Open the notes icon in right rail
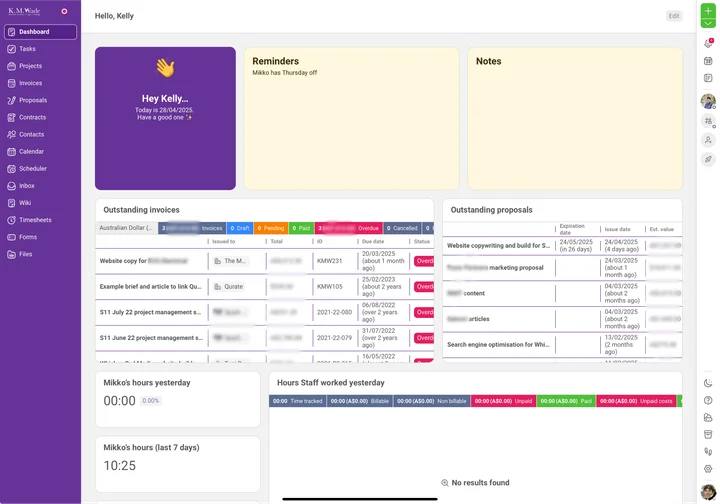 point(708,78)
